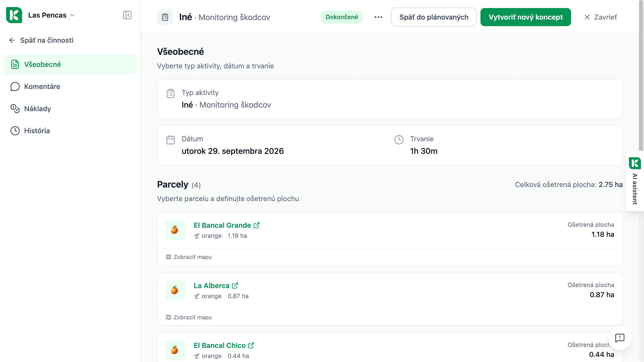Open the feedback chat bubble button
Image resolution: width=644 pixels, height=362 pixels.
pyautogui.click(x=620, y=338)
